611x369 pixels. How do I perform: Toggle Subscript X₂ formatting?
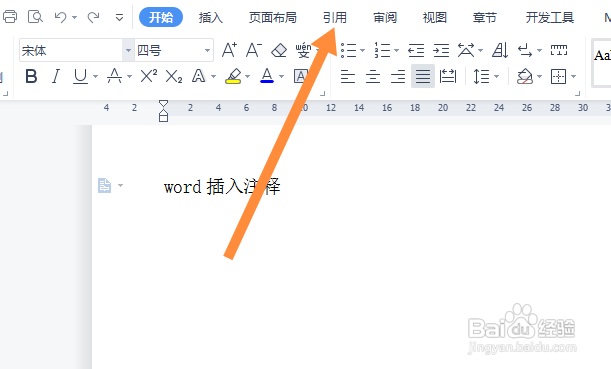coord(174,76)
